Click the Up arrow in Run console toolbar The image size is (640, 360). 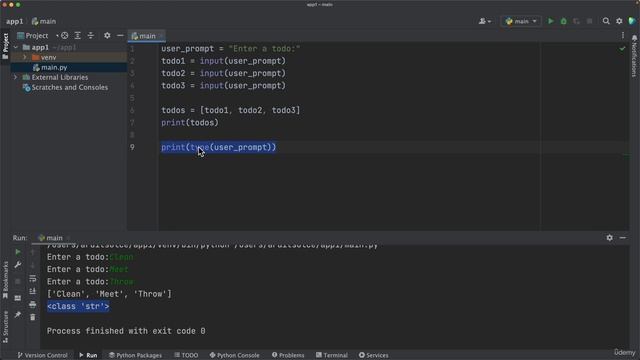point(33,252)
